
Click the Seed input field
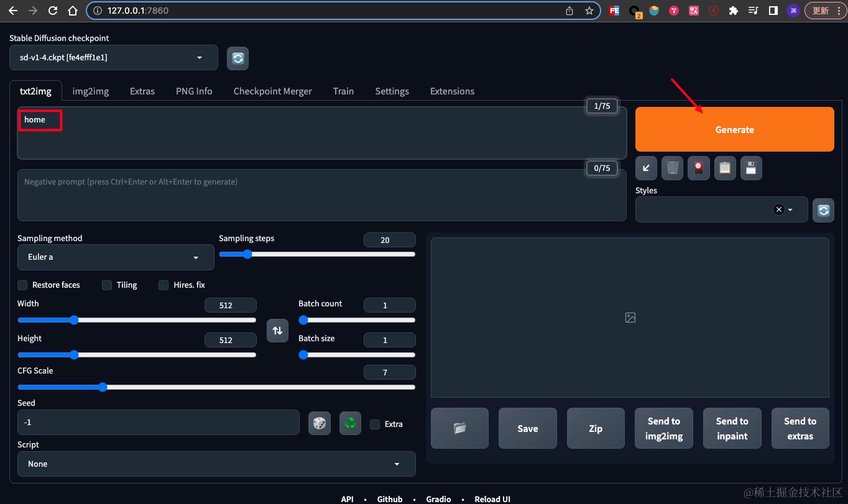(x=159, y=423)
